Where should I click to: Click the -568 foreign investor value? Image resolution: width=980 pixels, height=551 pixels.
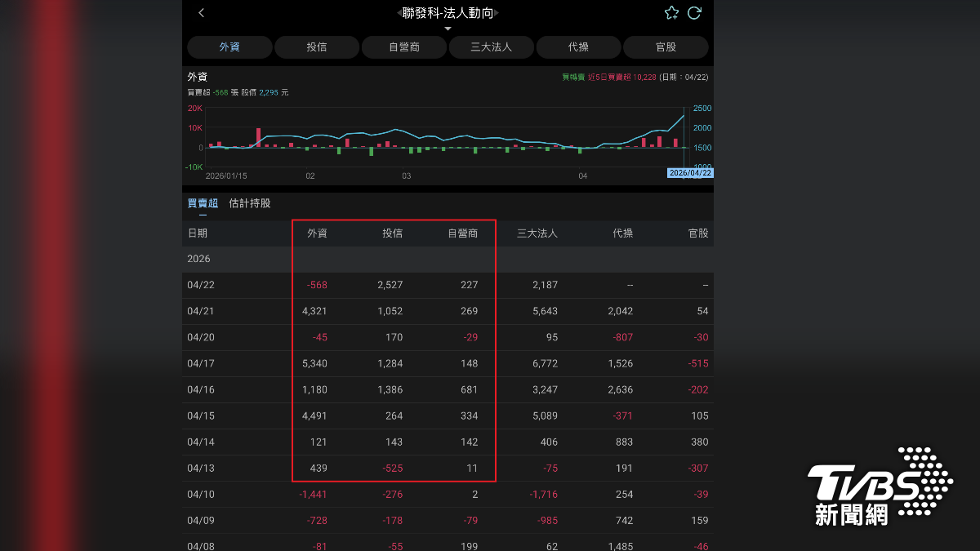(x=317, y=285)
